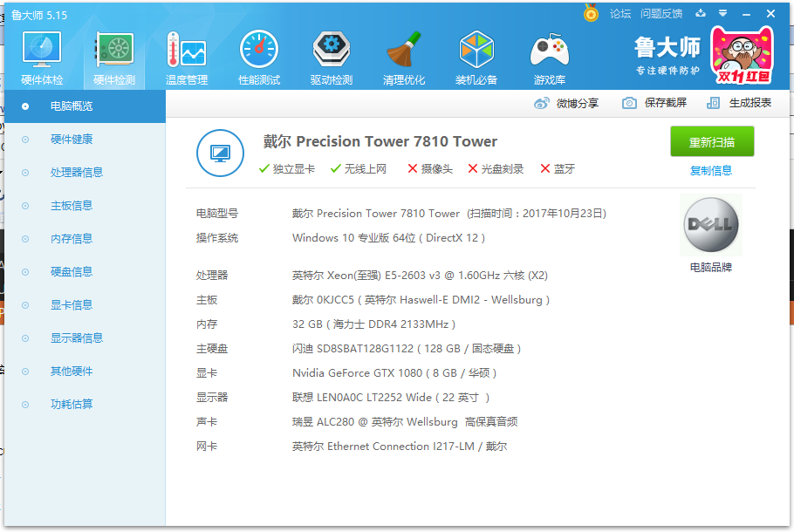Click the gold medal icon in title bar
This screenshot has width=794, height=532.
coord(591,13)
